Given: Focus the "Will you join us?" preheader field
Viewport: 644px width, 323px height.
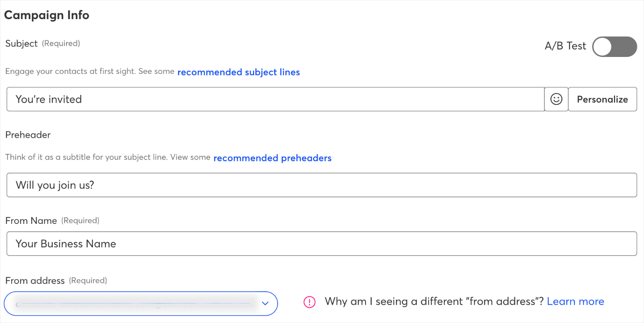Looking at the screenshot, I should [x=322, y=185].
